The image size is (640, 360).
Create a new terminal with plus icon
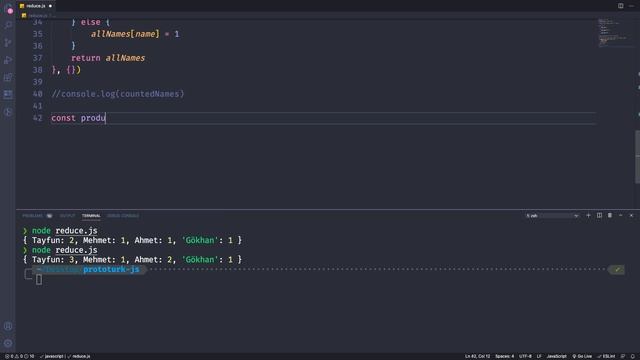(588, 216)
